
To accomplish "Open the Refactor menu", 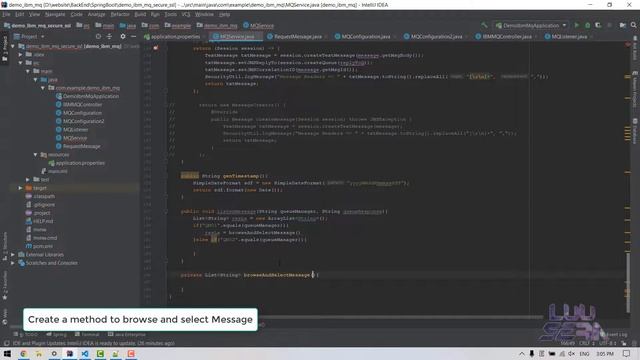I will [120, 14].
